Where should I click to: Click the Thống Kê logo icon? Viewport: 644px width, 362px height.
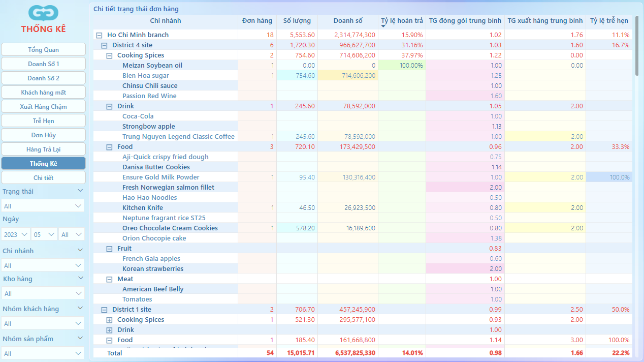coord(44,13)
